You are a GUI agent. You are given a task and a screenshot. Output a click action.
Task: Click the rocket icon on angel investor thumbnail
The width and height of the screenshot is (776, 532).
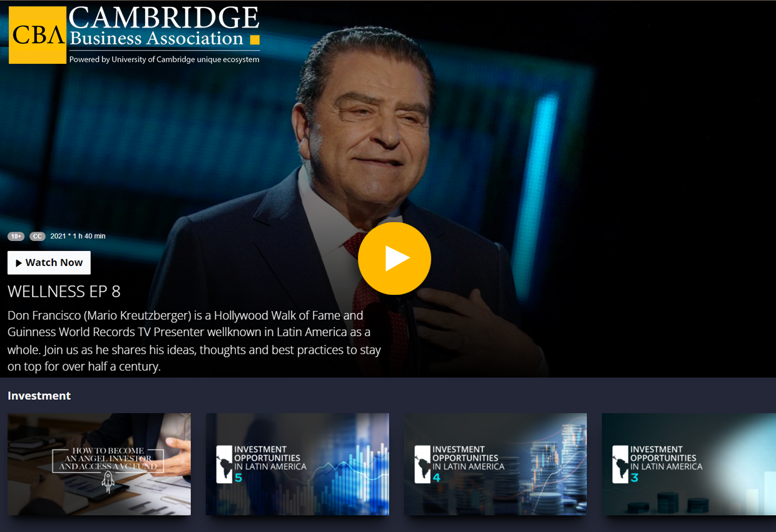point(108,482)
